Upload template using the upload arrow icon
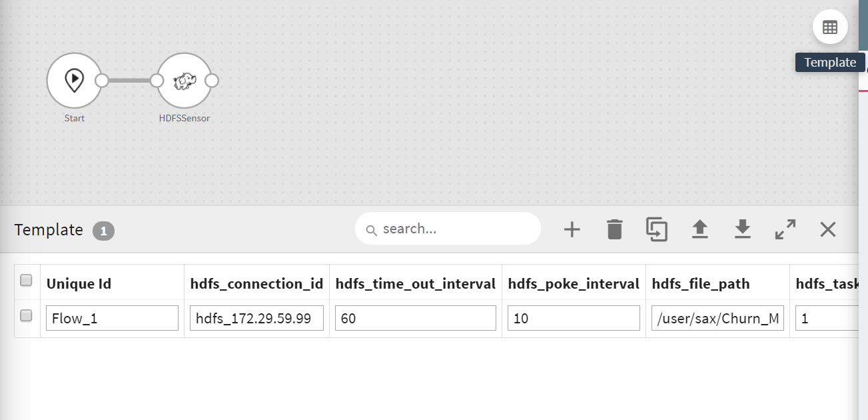The height and width of the screenshot is (420, 868). point(699,230)
